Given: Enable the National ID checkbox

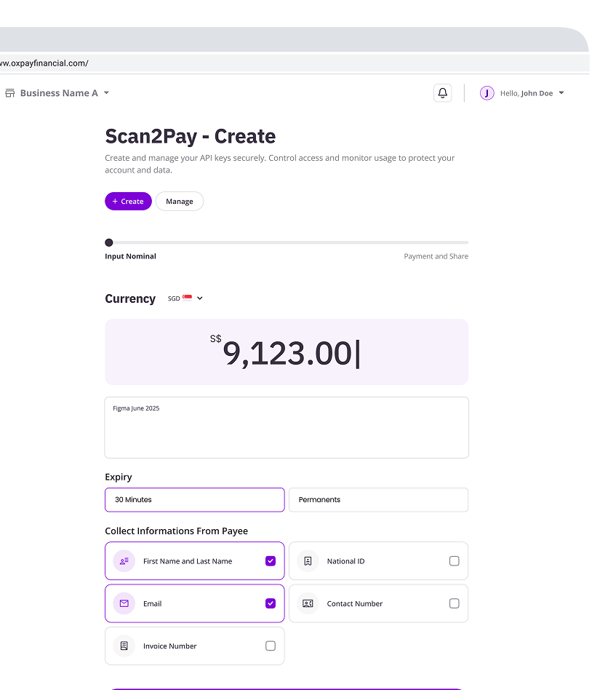Looking at the screenshot, I should click(x=454, y=561).
